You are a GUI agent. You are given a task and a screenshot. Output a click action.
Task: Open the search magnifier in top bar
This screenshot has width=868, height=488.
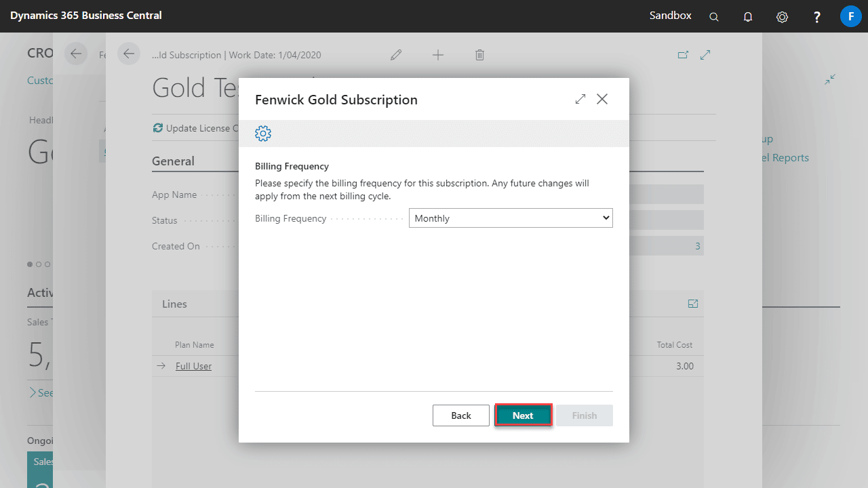(714, 16)
